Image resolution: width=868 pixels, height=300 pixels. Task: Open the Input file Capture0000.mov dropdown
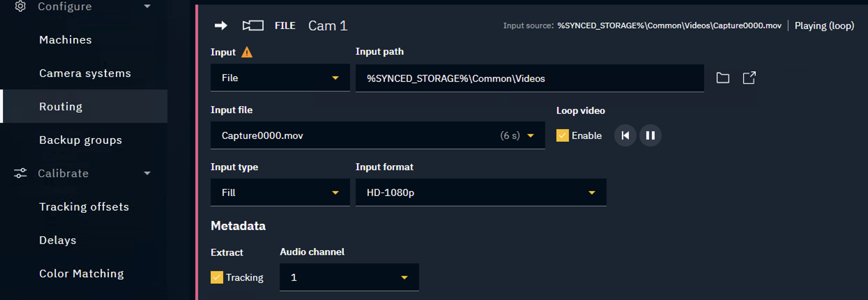(x=378, y=135)
